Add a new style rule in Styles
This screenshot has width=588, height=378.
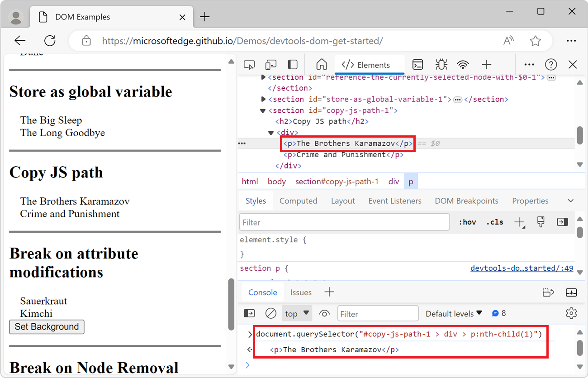[520, 222]
